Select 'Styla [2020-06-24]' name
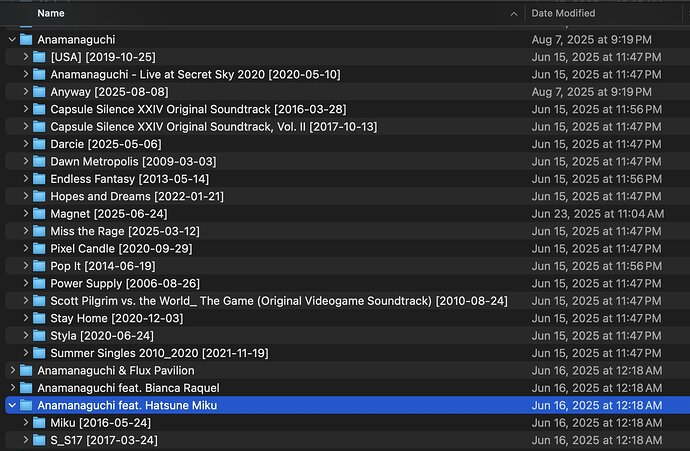The image size is (690, 451). (102, 336)
